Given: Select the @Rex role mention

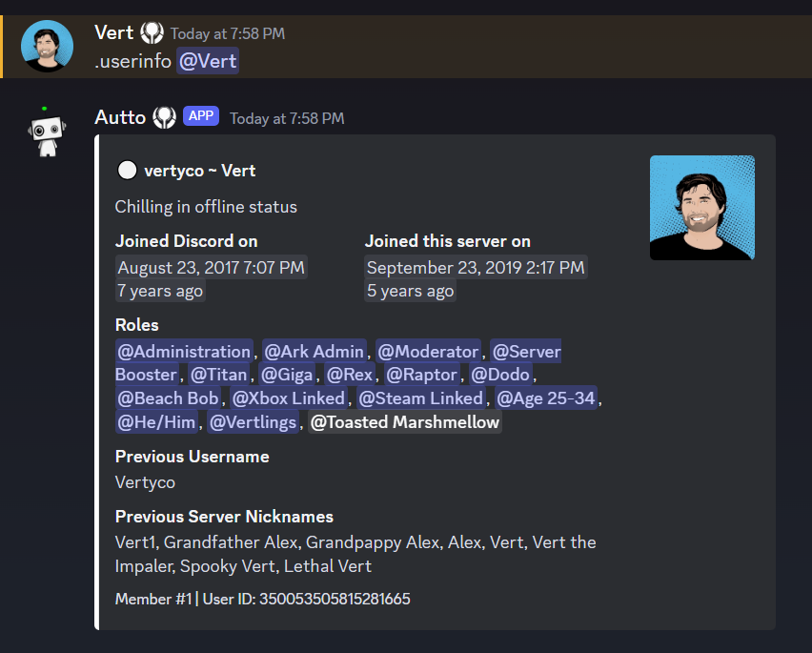Looking at the screenshot, I should point(350,375).
